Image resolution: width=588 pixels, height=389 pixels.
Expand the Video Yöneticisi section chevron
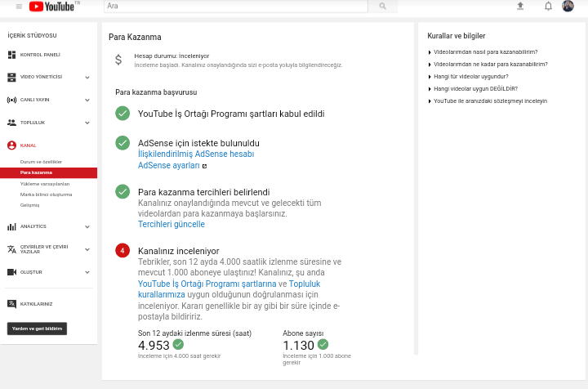[87, 78]
